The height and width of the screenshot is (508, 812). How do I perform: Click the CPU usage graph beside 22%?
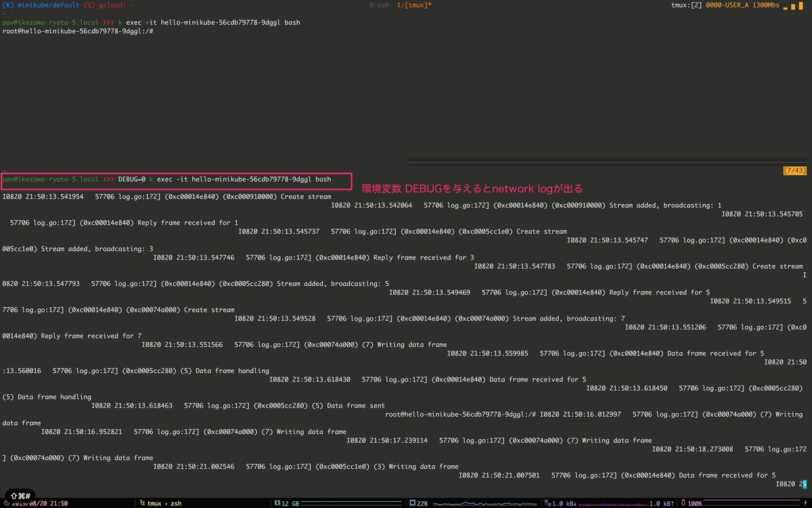tap(485, 503)
